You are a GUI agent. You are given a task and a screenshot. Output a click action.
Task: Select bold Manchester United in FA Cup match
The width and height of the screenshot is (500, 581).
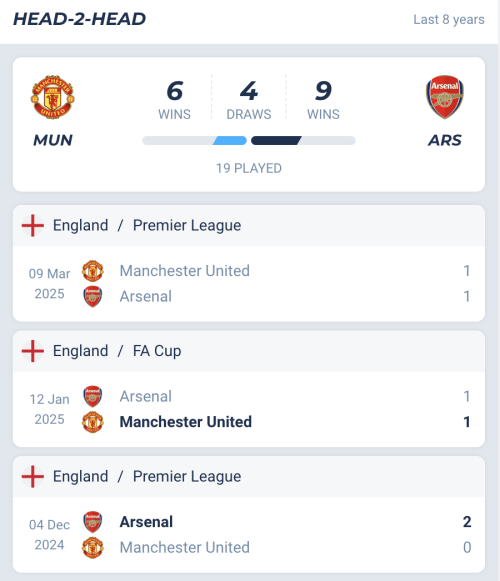186,422
